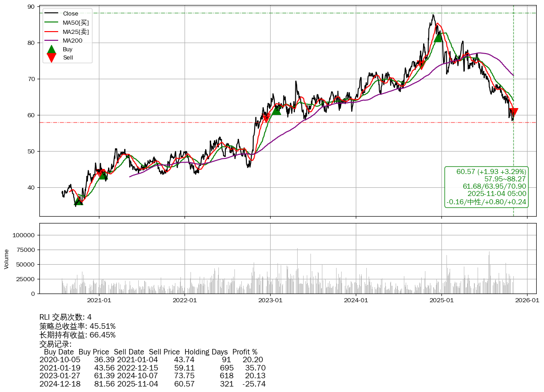The width and height of the screenshot is (544, 392).
Task: Click the green buy marker just after 2023-01
Action: [276, 110]
